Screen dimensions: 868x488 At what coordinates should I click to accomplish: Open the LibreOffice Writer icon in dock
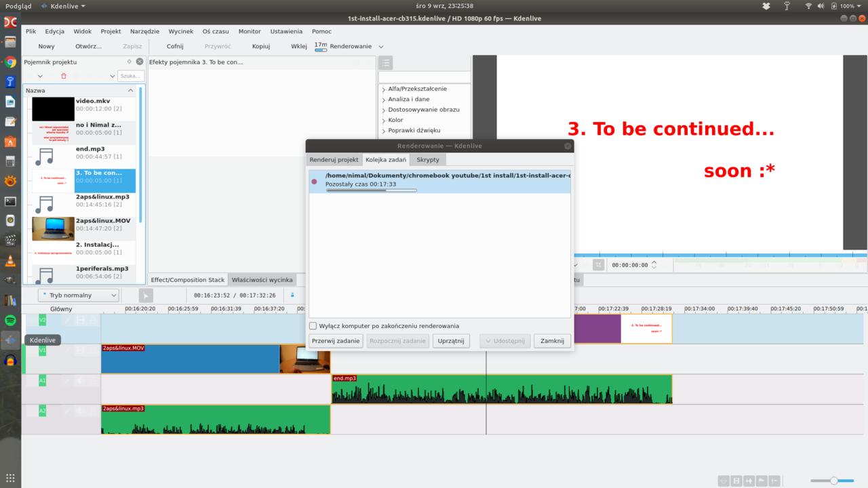coord(10,102)
